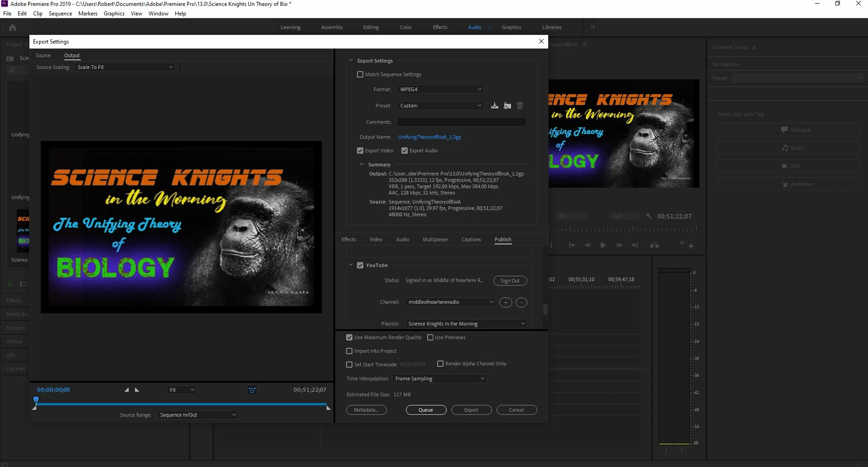
Task: Sign out of YouTube account
Action: click(510, 281)
